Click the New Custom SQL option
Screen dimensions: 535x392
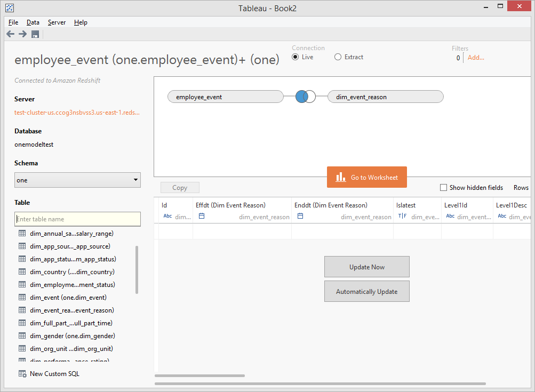[54, 374]
